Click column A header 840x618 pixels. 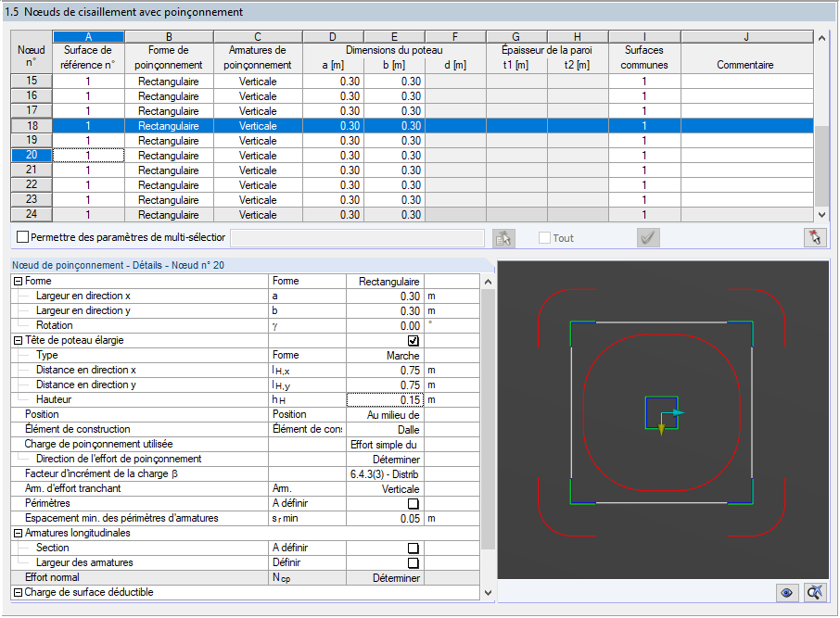tap(88, 37)
